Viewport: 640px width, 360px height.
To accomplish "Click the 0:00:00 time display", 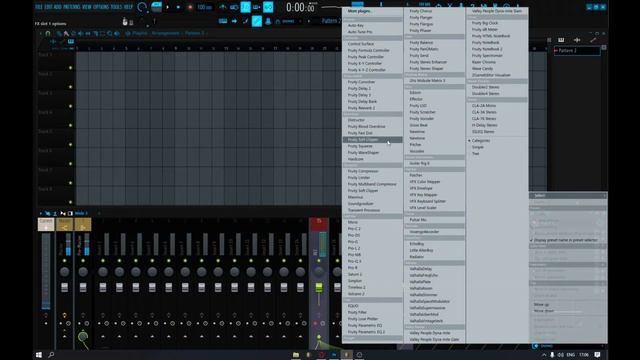I will click(301, 7).
